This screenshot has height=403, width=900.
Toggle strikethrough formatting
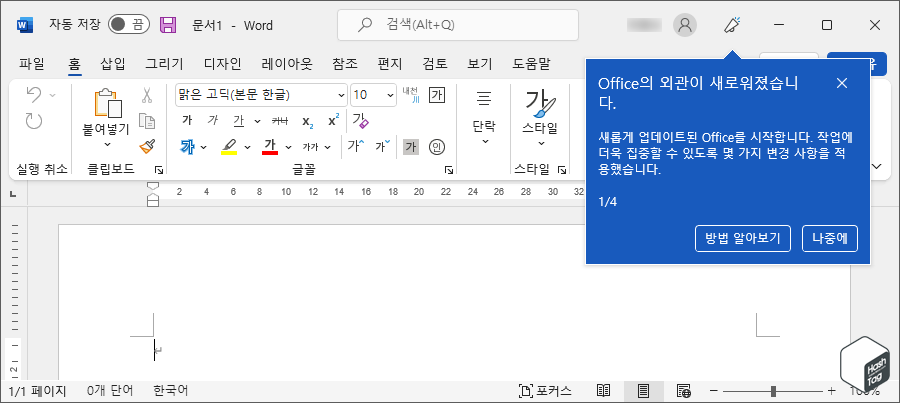pyautogui.click(x=280, y=121)
